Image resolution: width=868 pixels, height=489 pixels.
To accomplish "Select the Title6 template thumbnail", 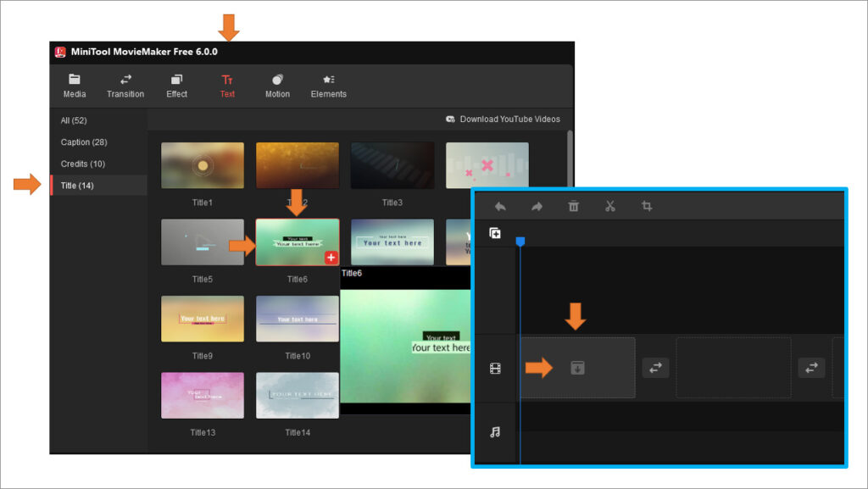I will coord(297,241).
